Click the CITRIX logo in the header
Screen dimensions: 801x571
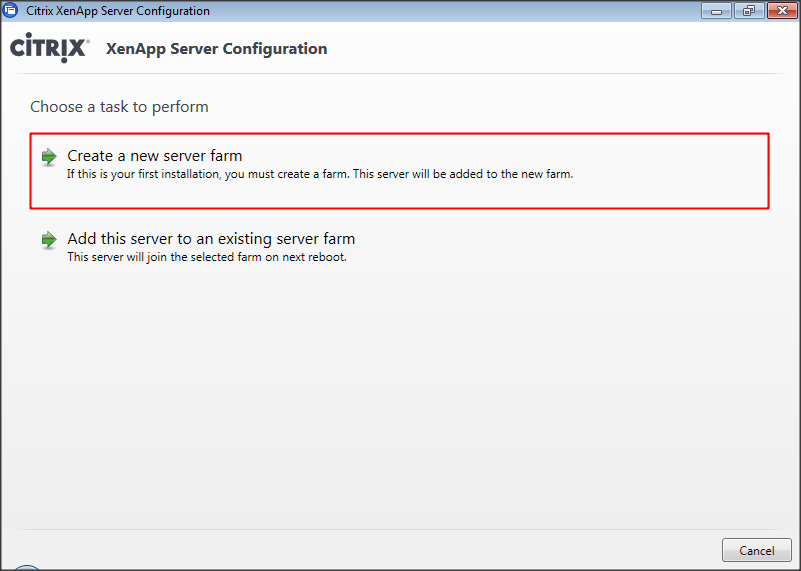[50, 48]
